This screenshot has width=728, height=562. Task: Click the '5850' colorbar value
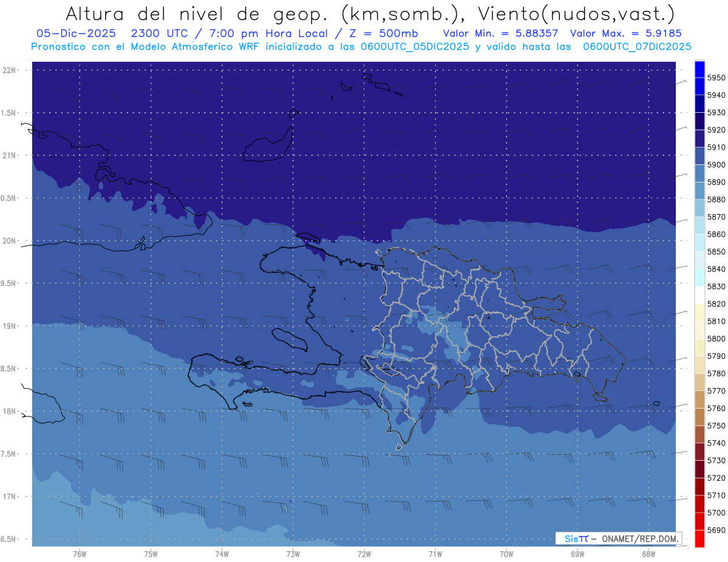[x=716, y=252]
